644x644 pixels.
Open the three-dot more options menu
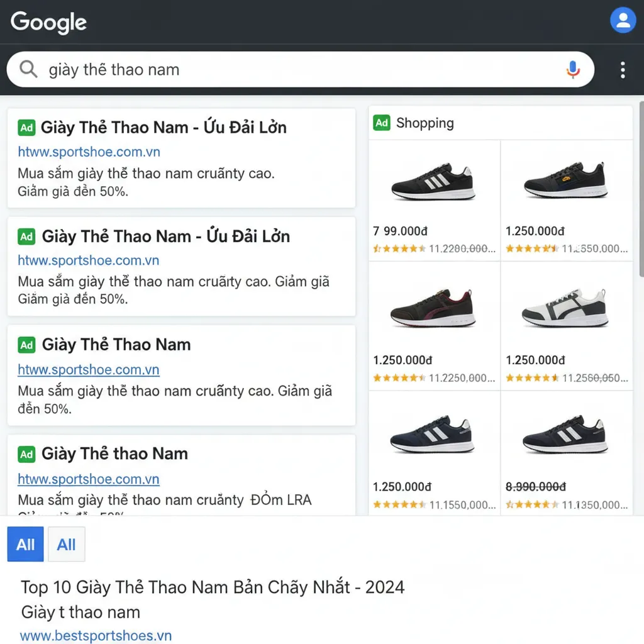(623, 70)
